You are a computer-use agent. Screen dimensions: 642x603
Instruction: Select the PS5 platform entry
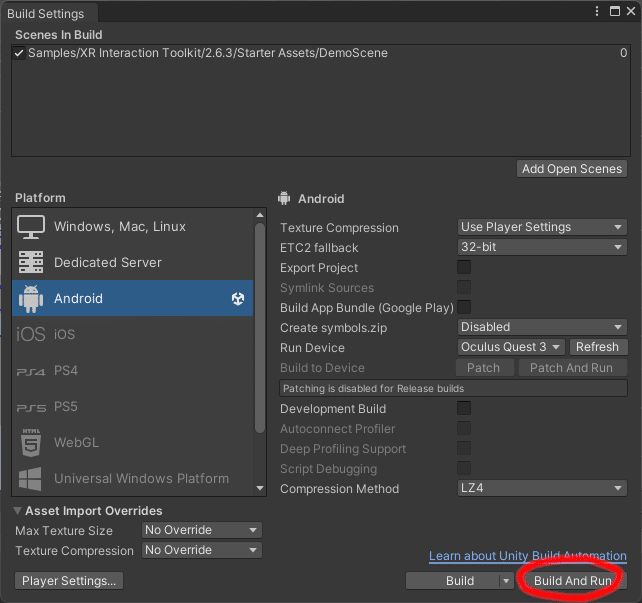click(133, 407)
